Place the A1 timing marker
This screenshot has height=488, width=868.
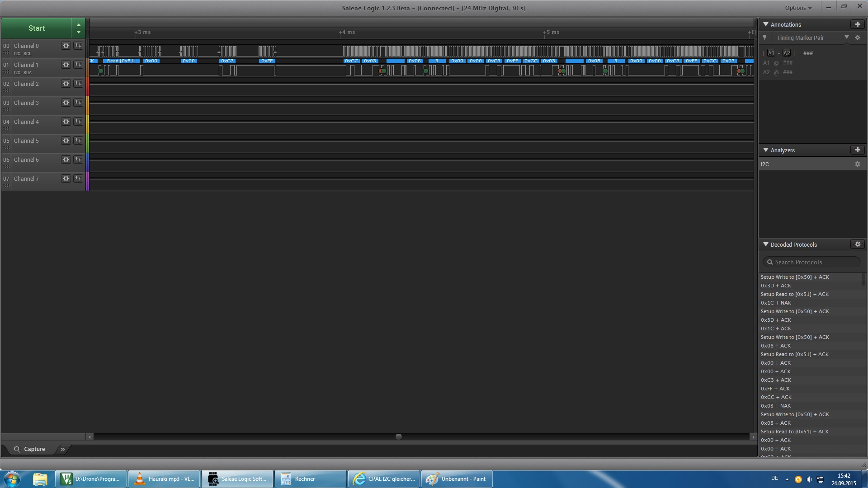coord(771,53)
